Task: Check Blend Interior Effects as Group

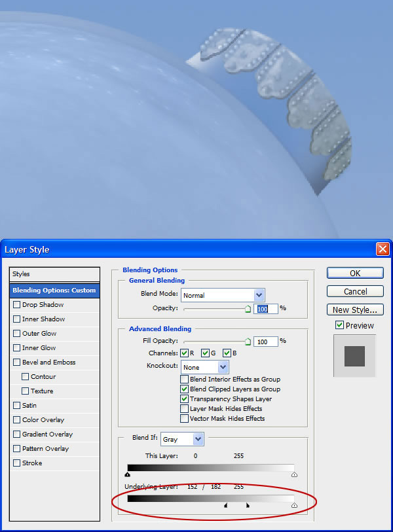Action: click(x=184, y=379)
